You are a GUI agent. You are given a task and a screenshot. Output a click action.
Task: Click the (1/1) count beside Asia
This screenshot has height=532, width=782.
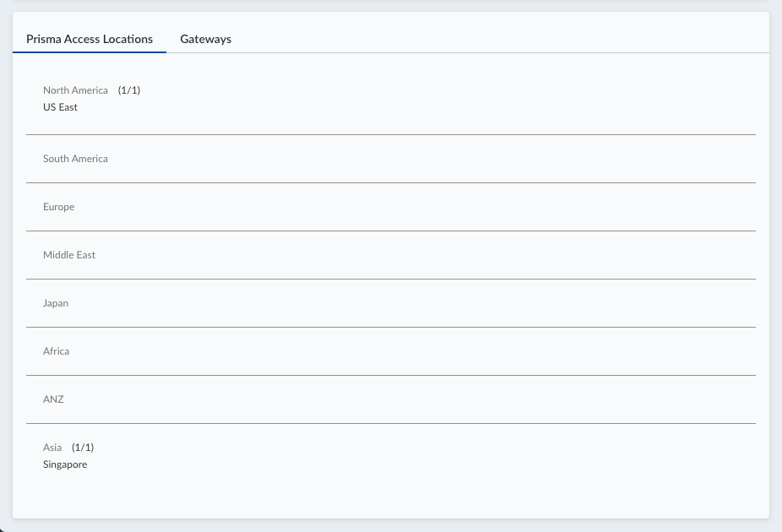pyautogui.click(x=83, y=448)
